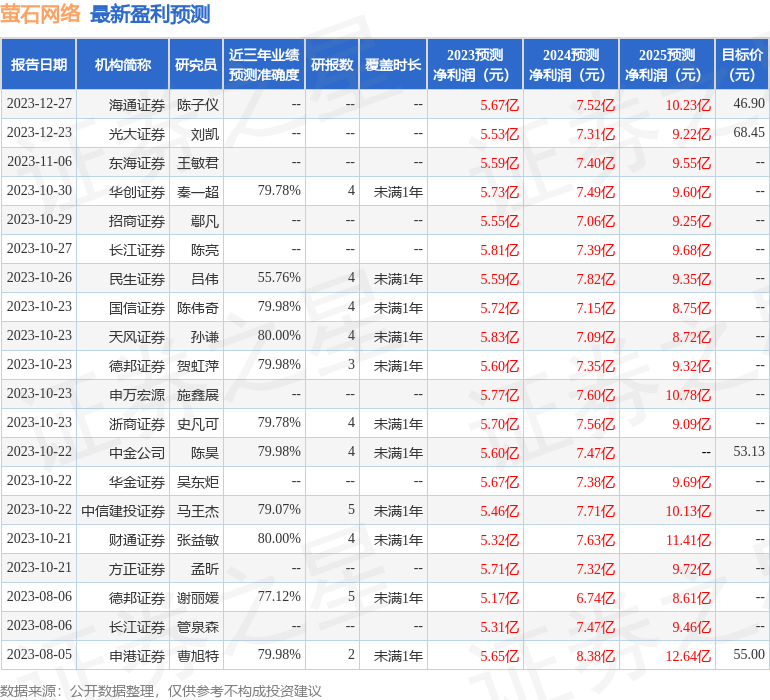Viewport: 770px width, 700px height.
Task: Click researcher name 鄢凡
Action: pyautogui.click(x=205, y=221)
